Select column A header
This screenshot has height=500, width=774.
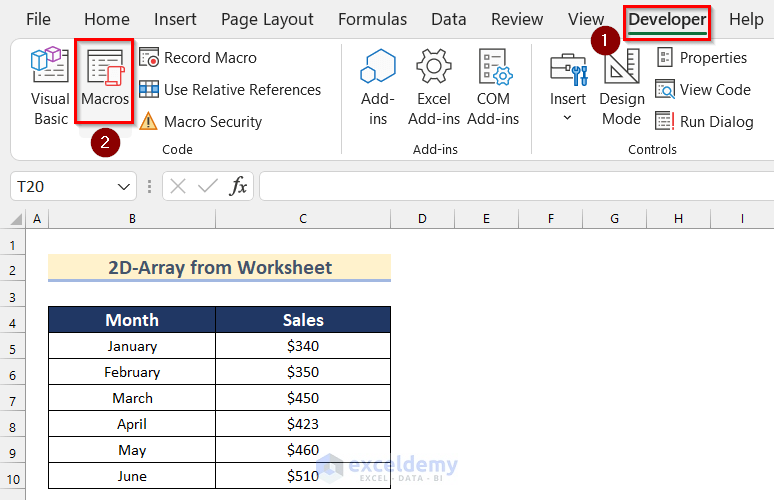tap(37, 219)
